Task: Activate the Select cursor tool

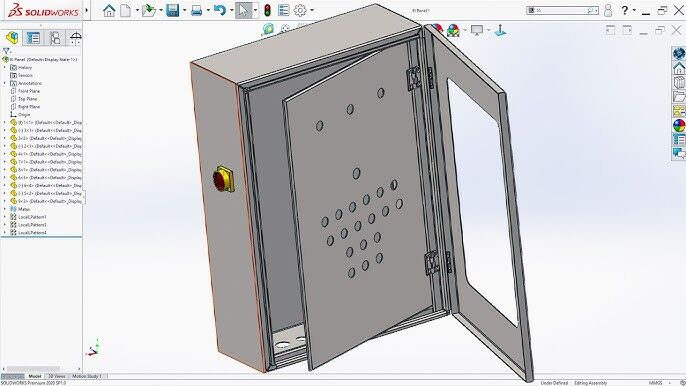Action: click(244, 10)
